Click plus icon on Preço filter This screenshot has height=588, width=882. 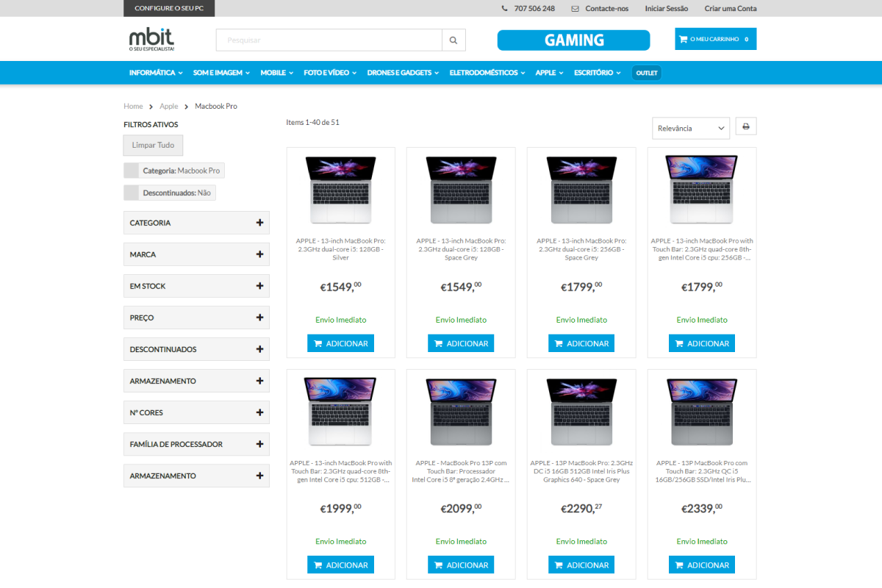259,318
